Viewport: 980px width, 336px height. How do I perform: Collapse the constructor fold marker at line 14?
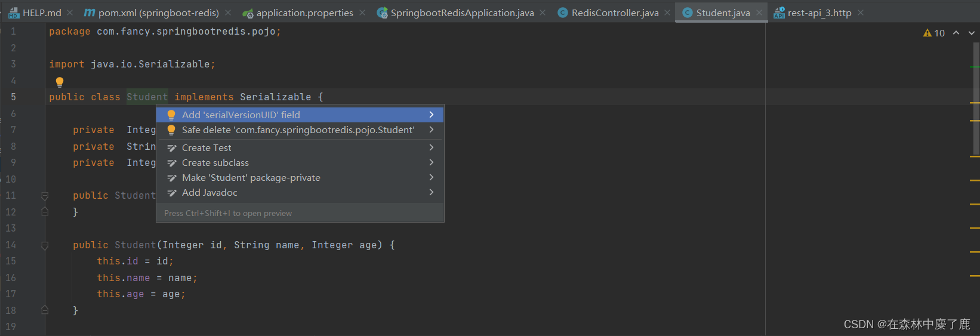tap(45, 245)
